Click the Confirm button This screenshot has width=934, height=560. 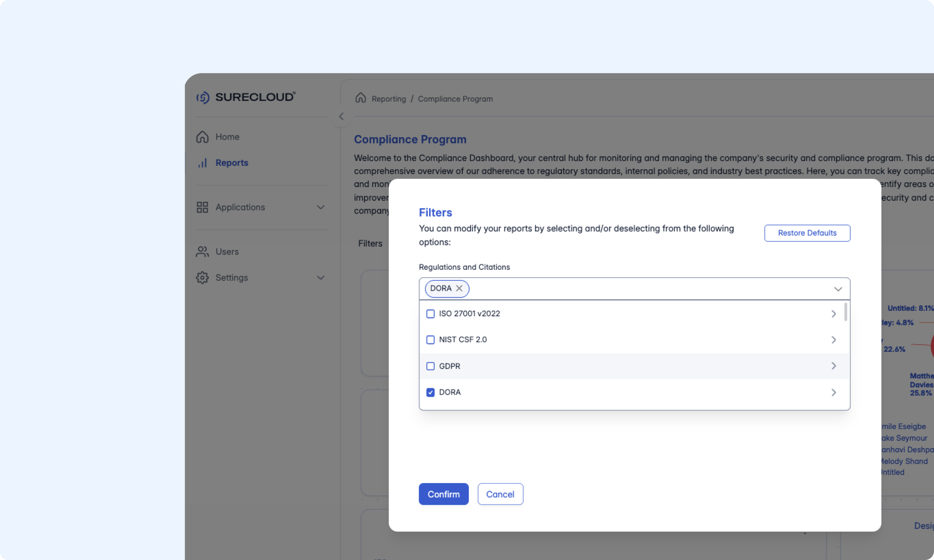point(443,494)
